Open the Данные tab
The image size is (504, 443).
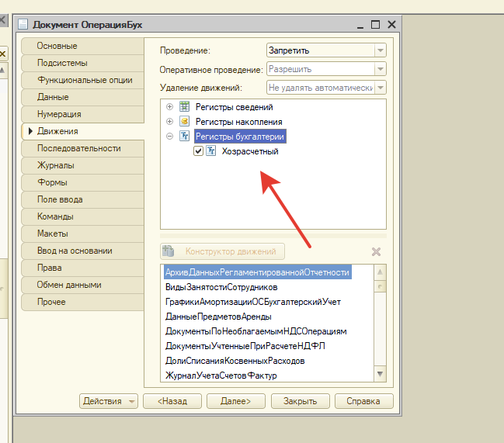pos(82,97)
